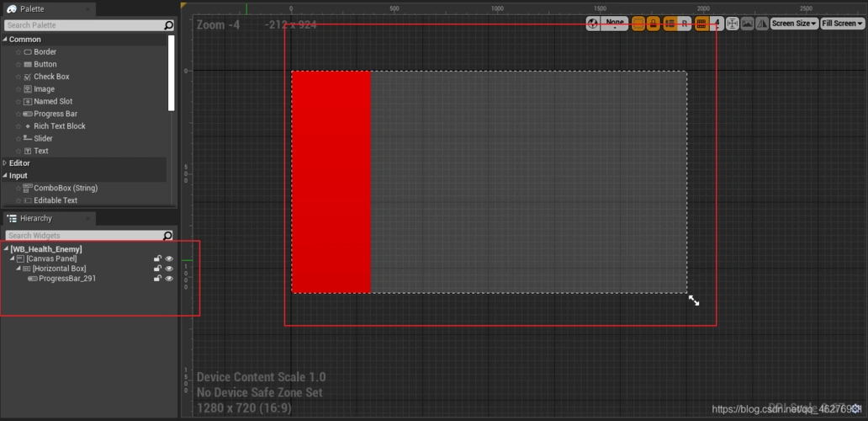
Task: Toggle lock on the ProgressBar_291 row
Action: click(157, 279)
